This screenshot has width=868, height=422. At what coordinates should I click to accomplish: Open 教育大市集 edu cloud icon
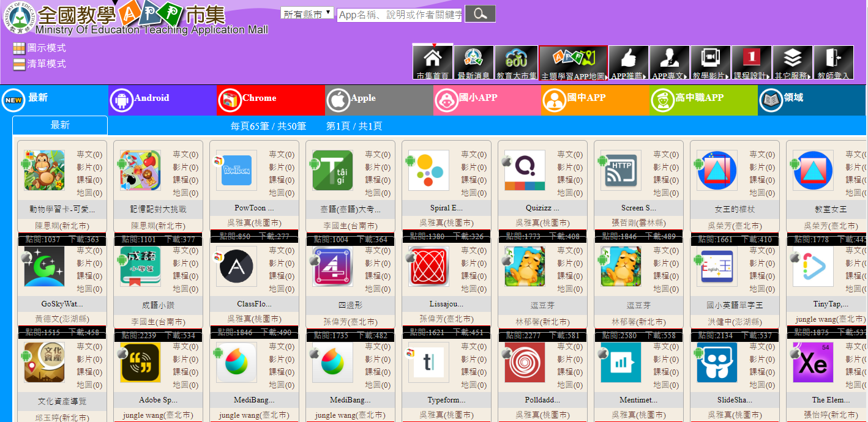pos(516,63)
